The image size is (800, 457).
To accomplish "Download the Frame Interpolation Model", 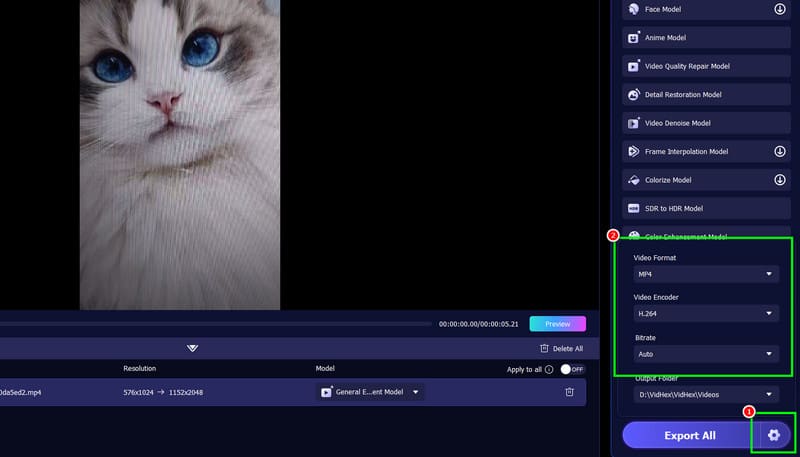I will pyautogui.click(x=779, y=152).
